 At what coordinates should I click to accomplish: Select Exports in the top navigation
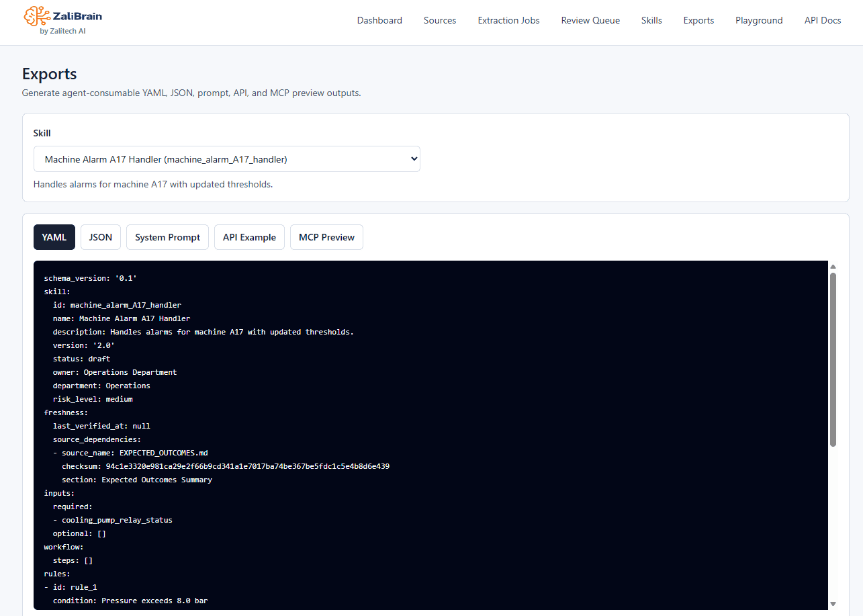[x=698, y=20]
